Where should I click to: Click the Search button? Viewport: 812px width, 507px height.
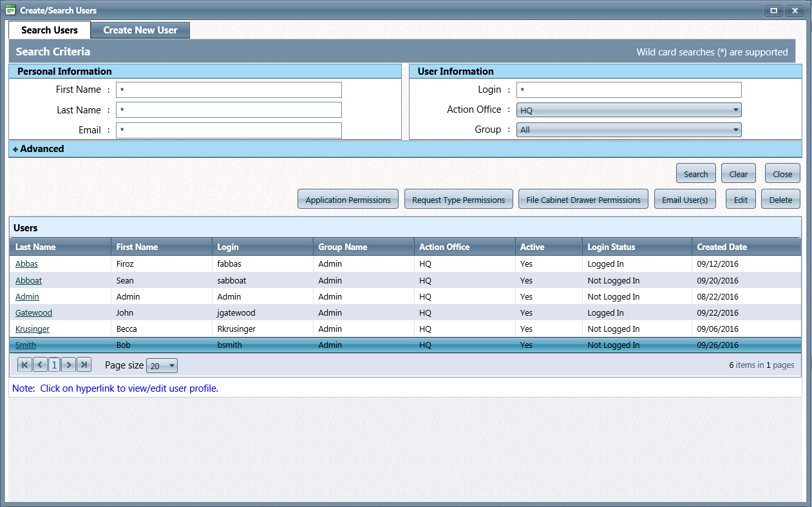pyautogui.click(x=696, y=174)
